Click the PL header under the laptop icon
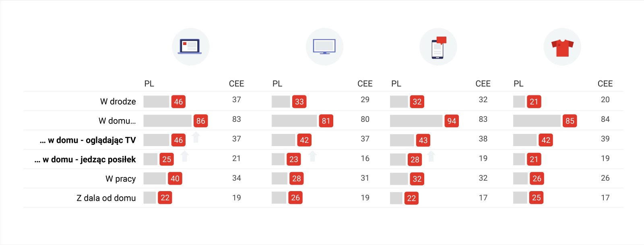Viewport: 644px width, 245px height. coord(149,84)
